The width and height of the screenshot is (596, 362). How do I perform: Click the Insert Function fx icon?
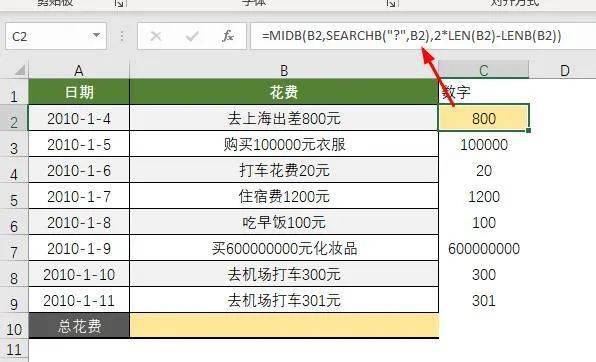[228, 36]
